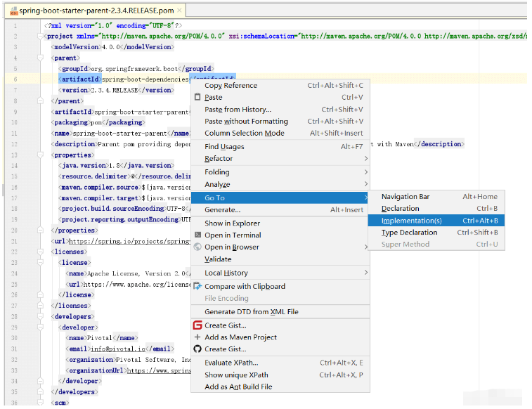Screen dimensions: 532x409
Task: Open the Local History submenu
Action: (x=280, y=273)
